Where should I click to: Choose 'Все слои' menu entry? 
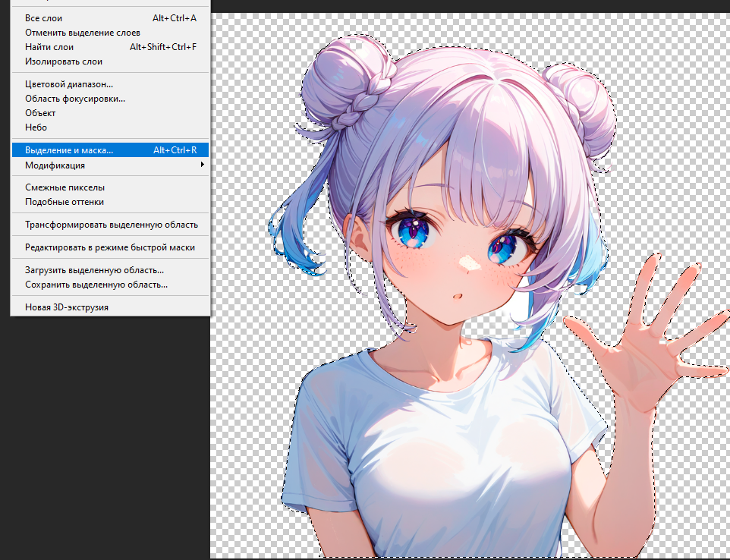pos(110,18)
